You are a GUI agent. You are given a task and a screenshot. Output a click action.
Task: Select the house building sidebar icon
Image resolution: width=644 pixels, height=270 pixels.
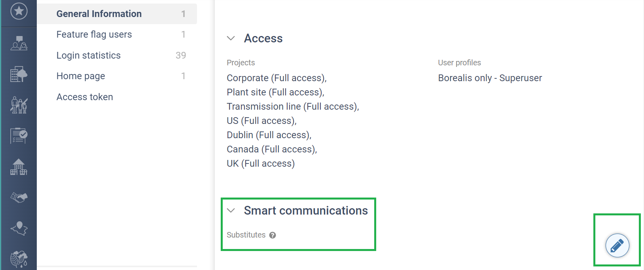[x=19, y=167]
